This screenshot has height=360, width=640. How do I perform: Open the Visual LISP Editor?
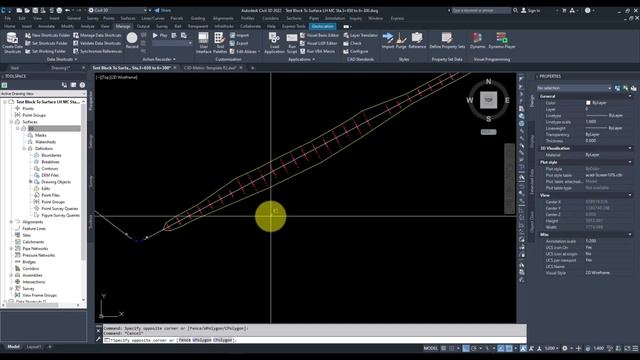pyautogui.click(x=318, y=43)
